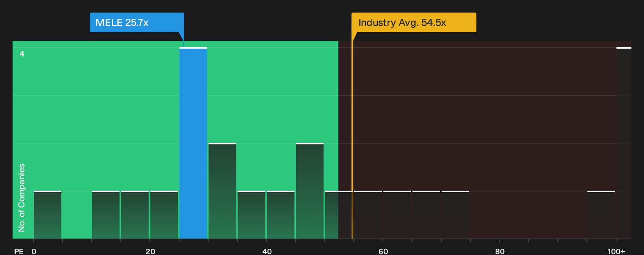Click the blue MELE histogram bar
The image size is (644, 255).
(193, 143)
